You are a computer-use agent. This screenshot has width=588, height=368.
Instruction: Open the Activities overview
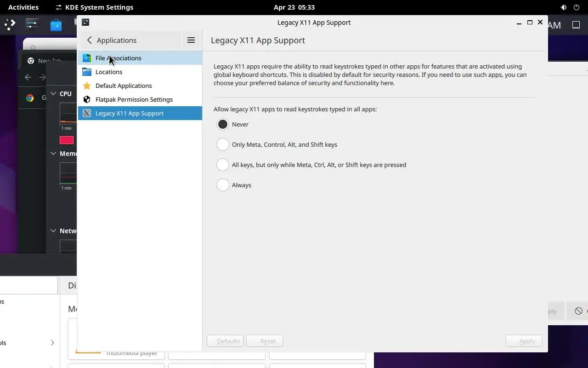click(23, 7)
